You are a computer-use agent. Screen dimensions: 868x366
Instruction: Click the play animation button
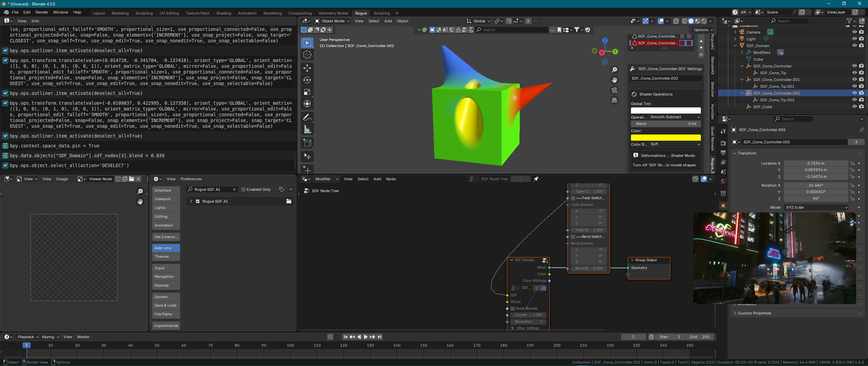click(366, 337)
